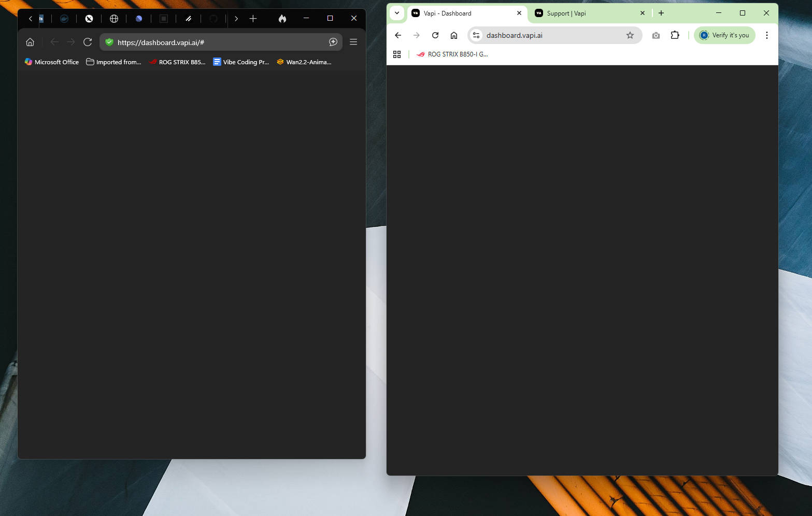Switch to the X tab in left browser
This screenshot has width=812, height=516.
[x=89, y=19]
